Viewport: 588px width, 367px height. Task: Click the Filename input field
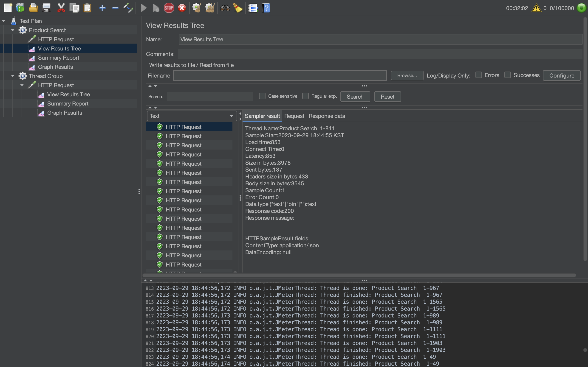280,75
